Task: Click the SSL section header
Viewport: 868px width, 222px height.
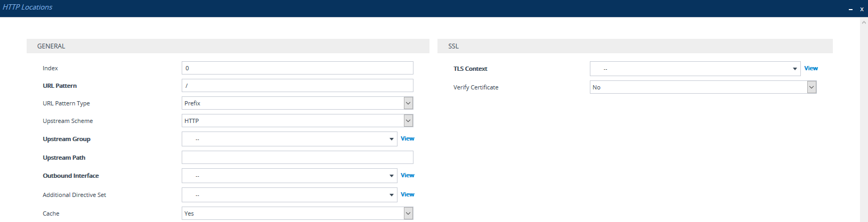Action: point(453,46)
